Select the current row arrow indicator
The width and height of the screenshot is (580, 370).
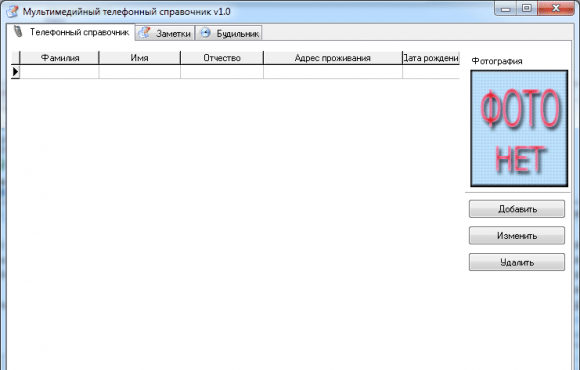[x=15, y=71]
